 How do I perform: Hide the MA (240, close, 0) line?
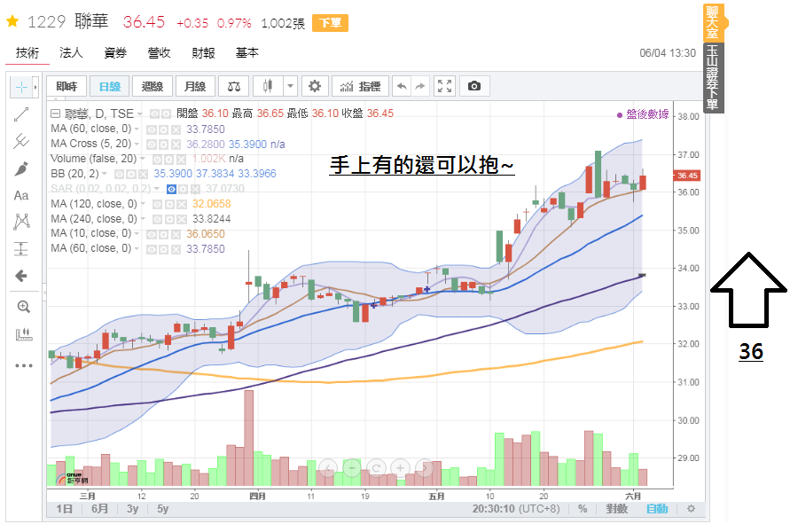pyautogui.click(x=158, y=219)
